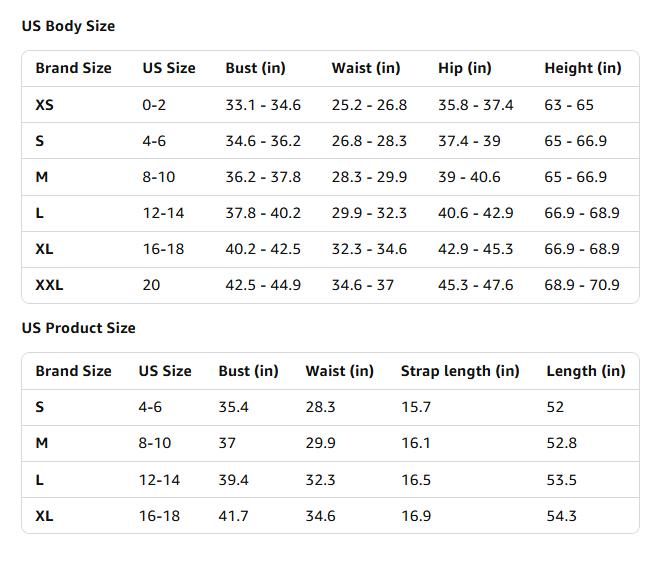Click the Bust (in) header in body table

pos(255,68)
